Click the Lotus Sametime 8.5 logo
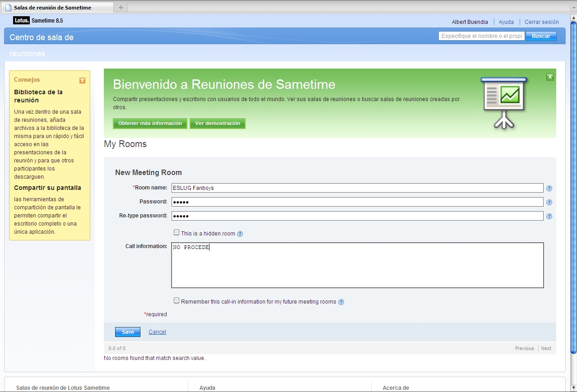 click(x=38, y=20)
